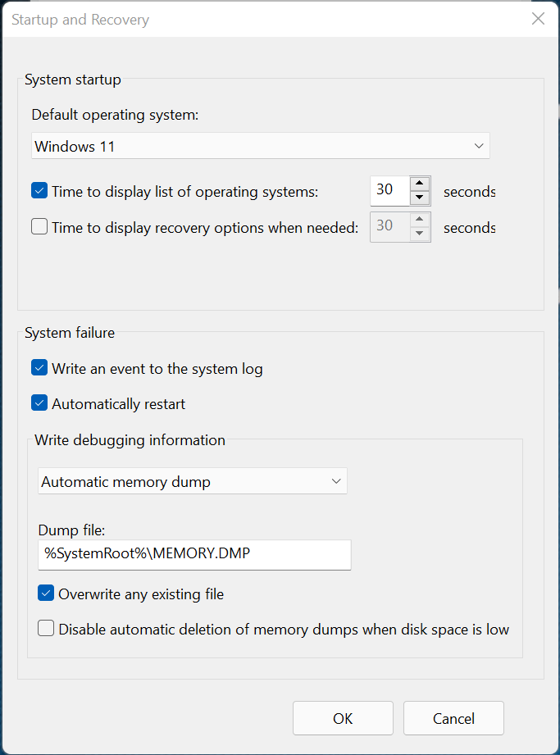Click the chevron on the Windows 11 combo box

[x=479, y=146]
